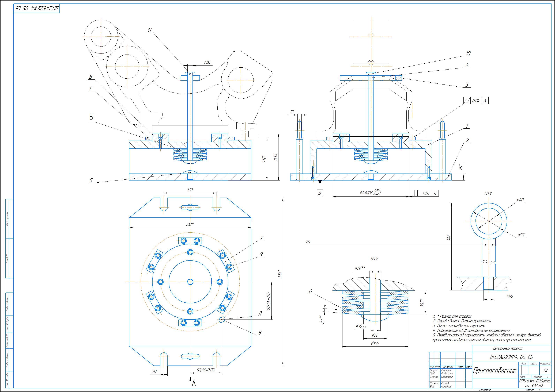
Task: Click the Ø55 dimension in view A
Action: click(521, 235)
